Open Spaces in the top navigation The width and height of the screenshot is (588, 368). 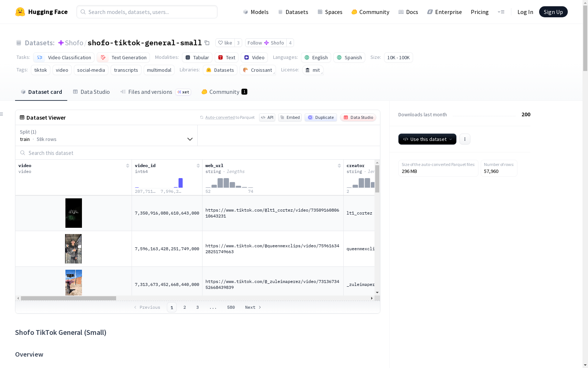coord(330,12)
